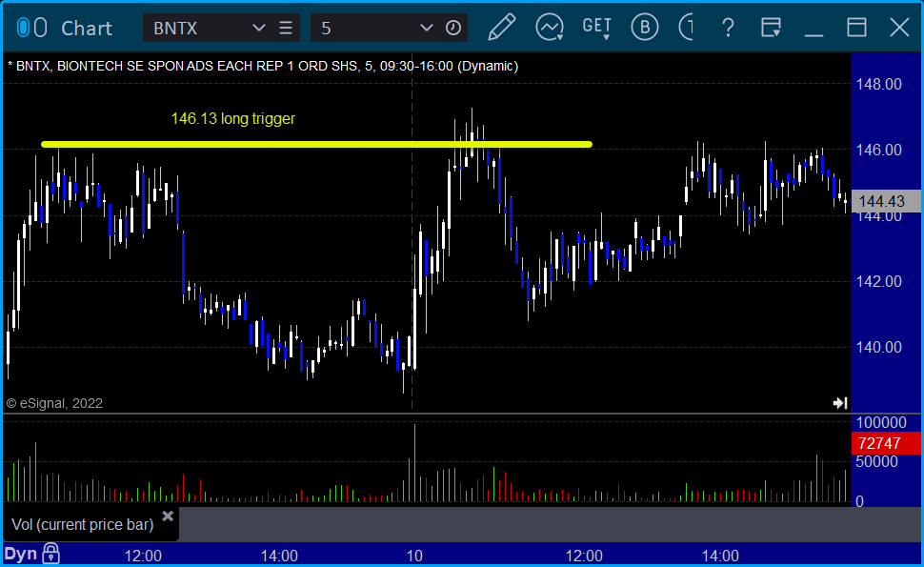Click the 146.00 price axis label

878,151
